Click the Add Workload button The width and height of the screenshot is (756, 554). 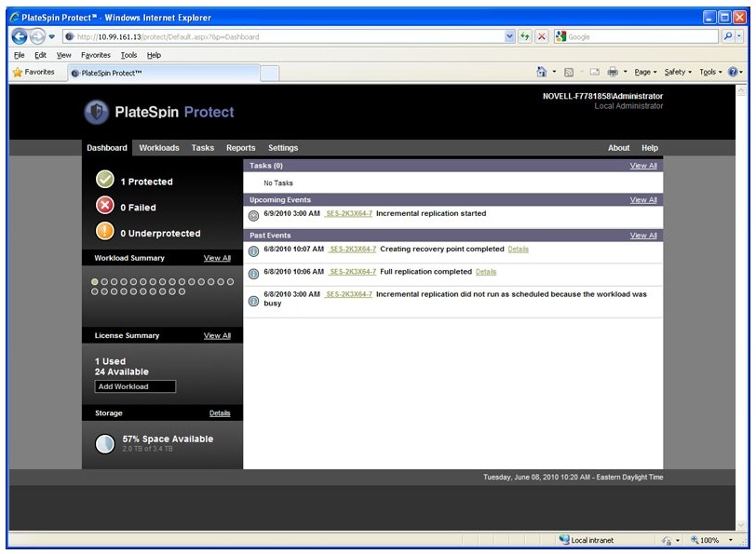tap(135, 386)
